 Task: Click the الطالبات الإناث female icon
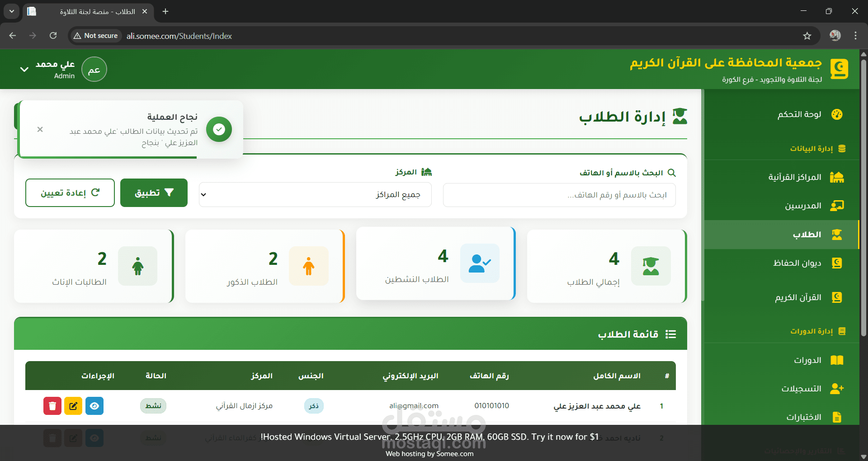(x=138, y=266)
